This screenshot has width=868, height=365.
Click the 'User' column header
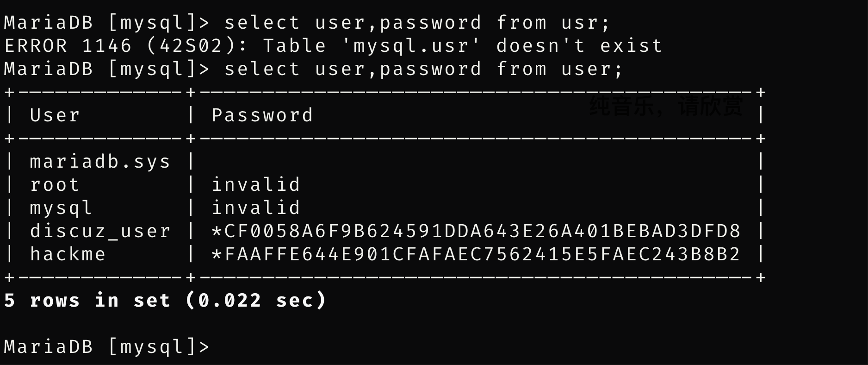click(x=55, y=115)
